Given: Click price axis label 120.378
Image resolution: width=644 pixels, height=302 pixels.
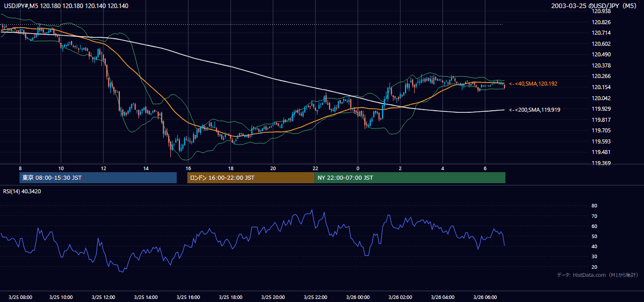Looking at the screenshot, I should (601, 65).
